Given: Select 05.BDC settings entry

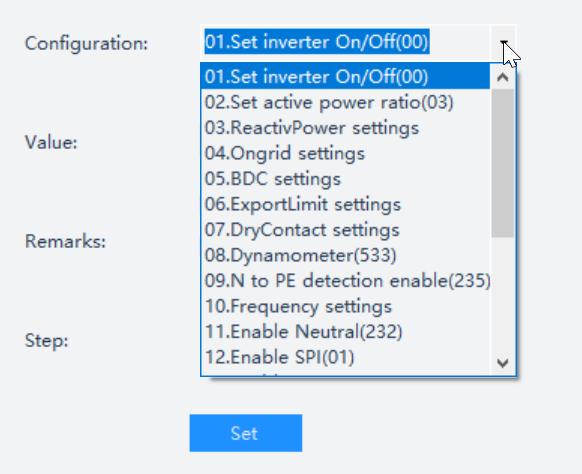Looking at the screenshot, I should [x=345, y=179].
